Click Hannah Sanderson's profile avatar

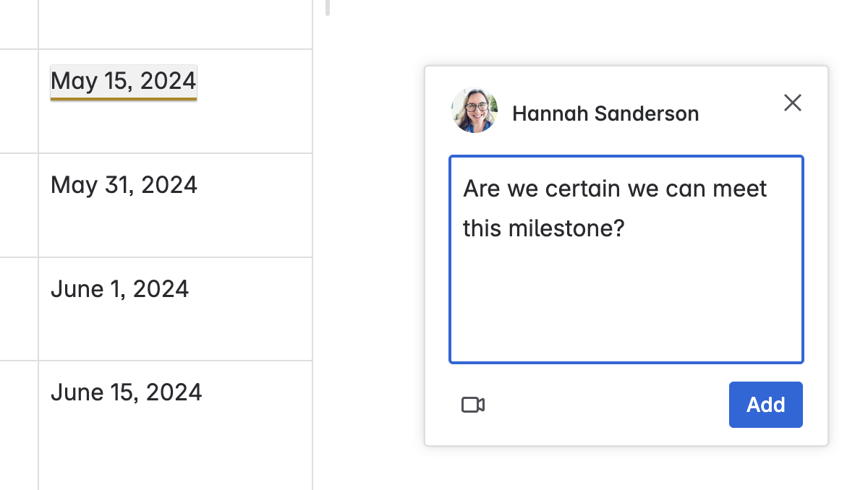[x=475, y=111]
